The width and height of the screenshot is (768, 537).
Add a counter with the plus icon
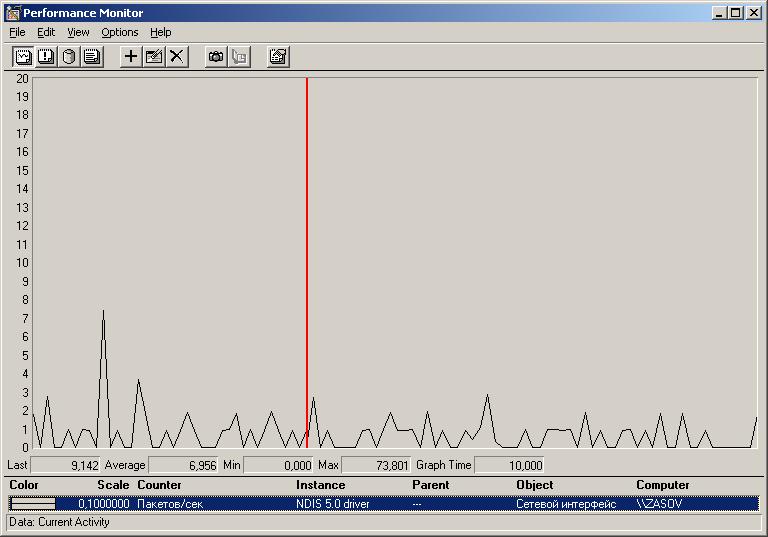point(131,57)
